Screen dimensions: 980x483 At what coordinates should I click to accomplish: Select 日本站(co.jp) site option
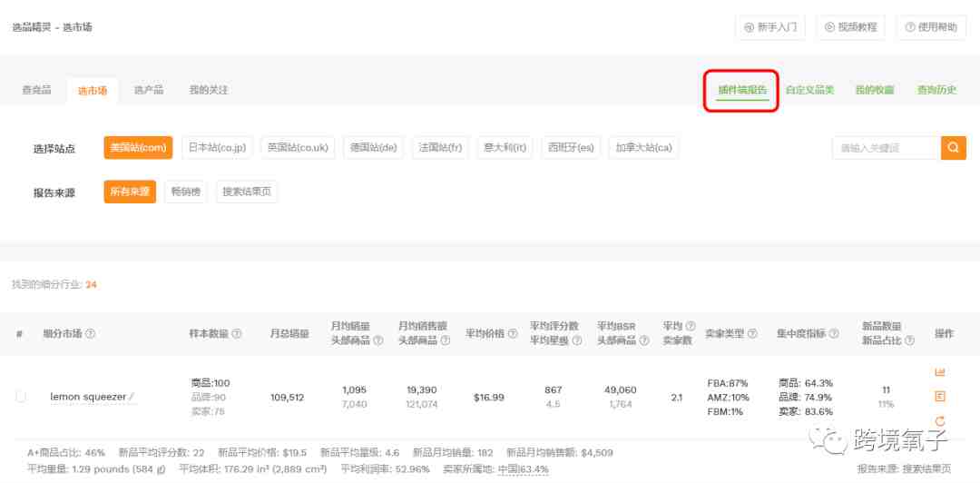[x=218, y=148]
